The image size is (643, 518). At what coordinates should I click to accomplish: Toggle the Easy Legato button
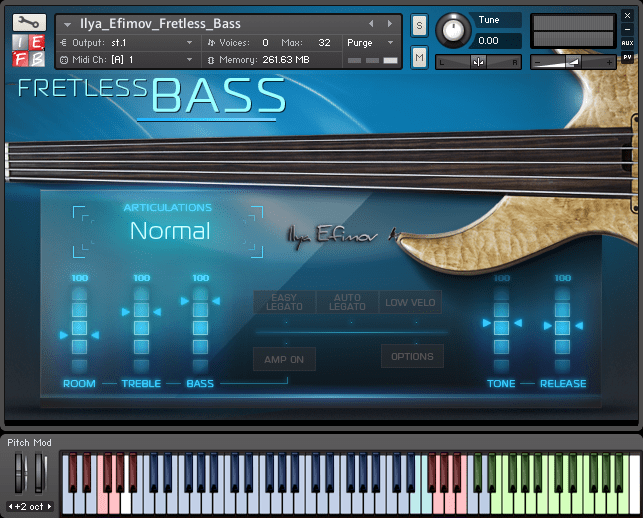tap(284, 302)
